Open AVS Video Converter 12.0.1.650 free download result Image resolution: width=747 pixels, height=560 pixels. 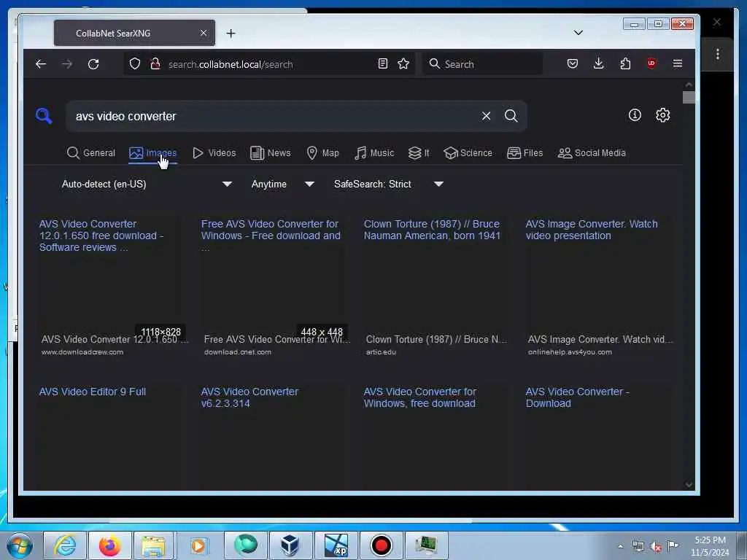coord(101,236)
